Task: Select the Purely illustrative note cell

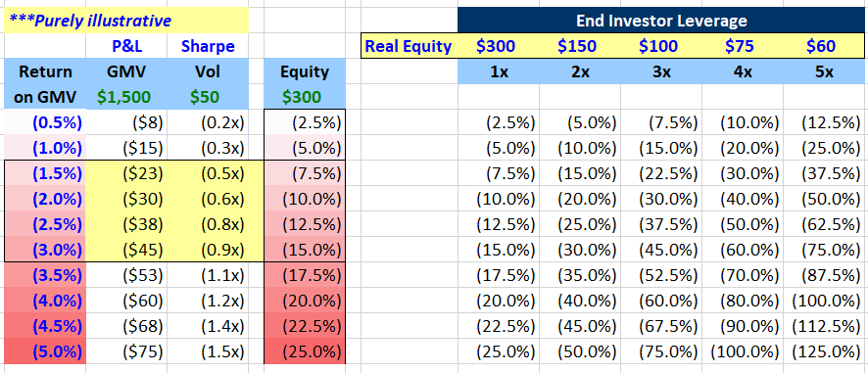Action: [x=126, y=21]
